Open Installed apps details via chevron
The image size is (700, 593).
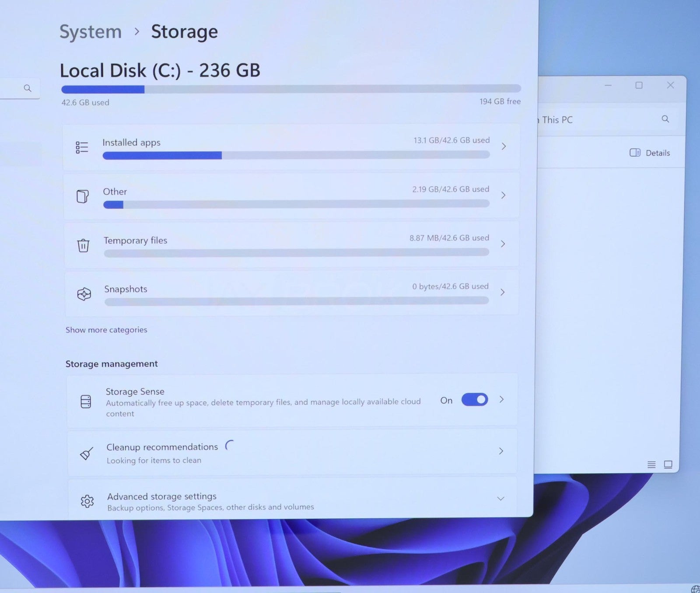tap(504, 147)
